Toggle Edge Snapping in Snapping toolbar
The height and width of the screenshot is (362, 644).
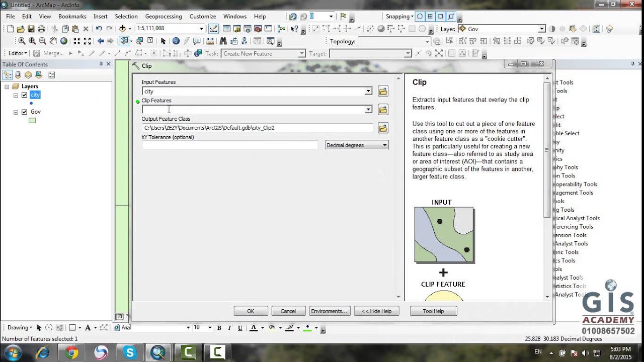coord(451,16)
